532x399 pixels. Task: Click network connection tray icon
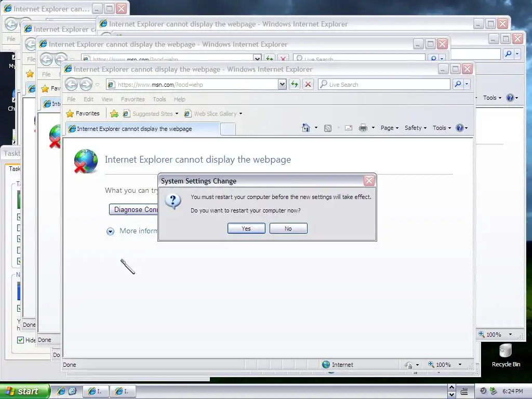coord(494,391)
